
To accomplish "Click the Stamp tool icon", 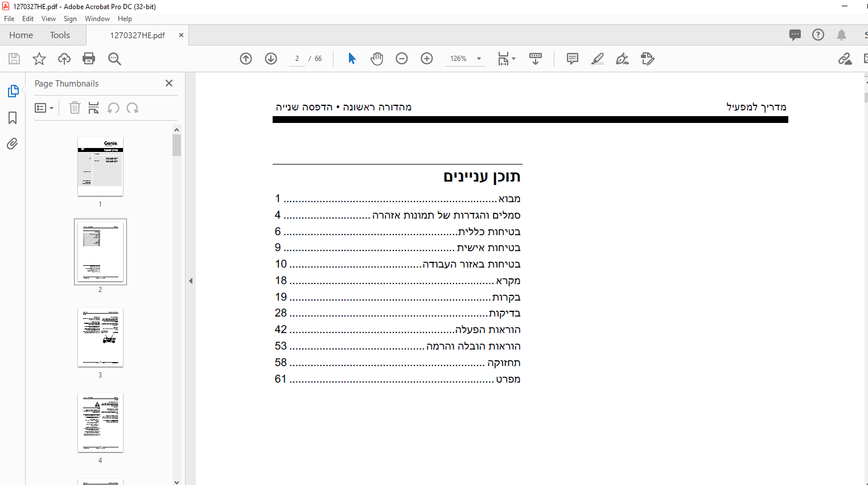I will tap(647, 59).
